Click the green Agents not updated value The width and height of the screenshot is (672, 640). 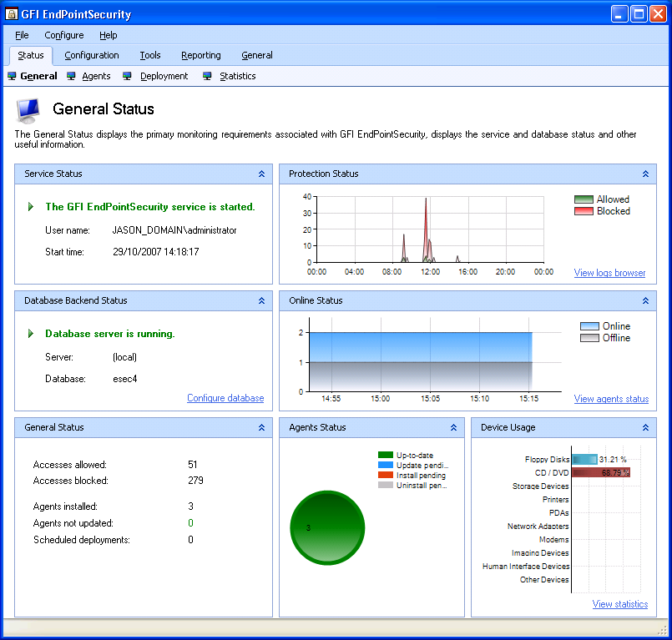click(190, 523)
